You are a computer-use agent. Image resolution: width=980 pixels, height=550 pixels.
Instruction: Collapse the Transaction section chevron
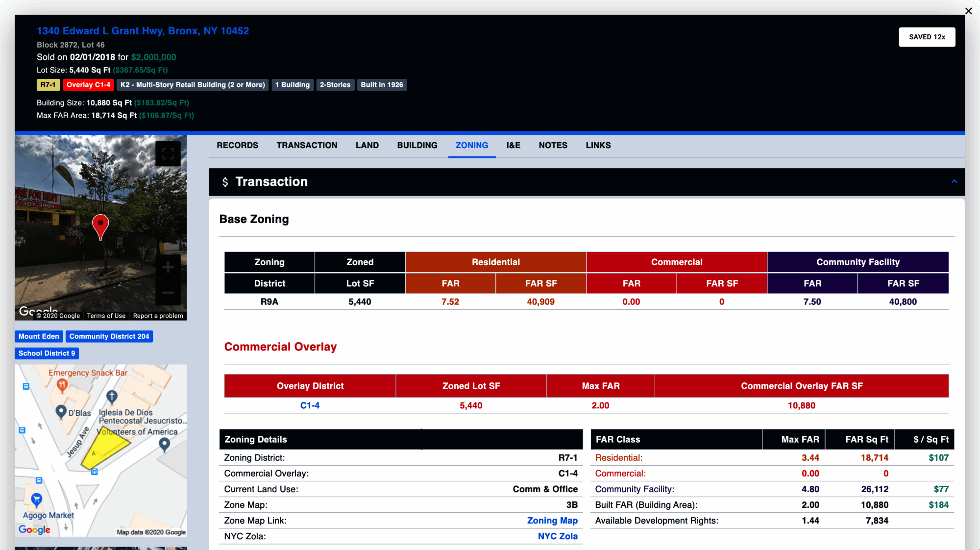[954, 181]
